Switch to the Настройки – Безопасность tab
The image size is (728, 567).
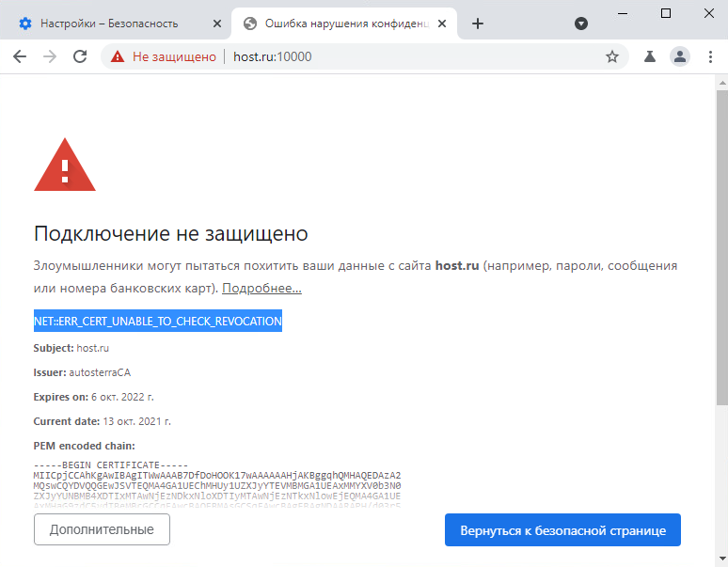point(109,24)
